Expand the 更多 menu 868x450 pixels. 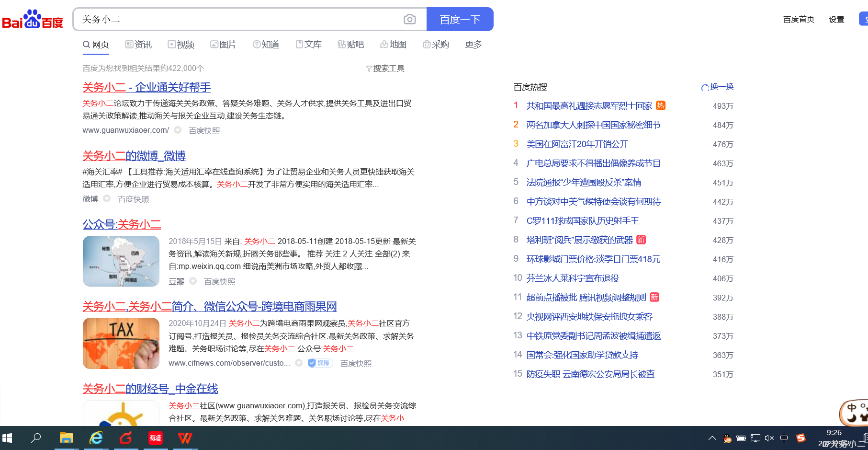(473, 45)
